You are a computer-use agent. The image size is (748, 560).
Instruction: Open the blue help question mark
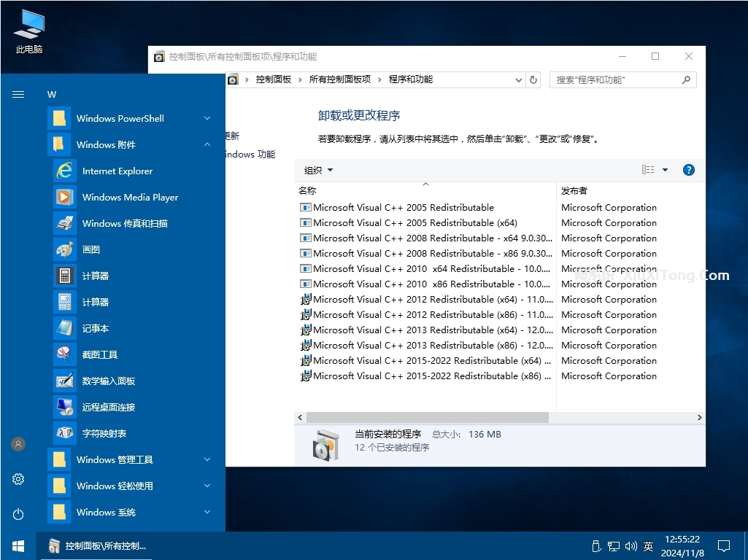point(688,170)
